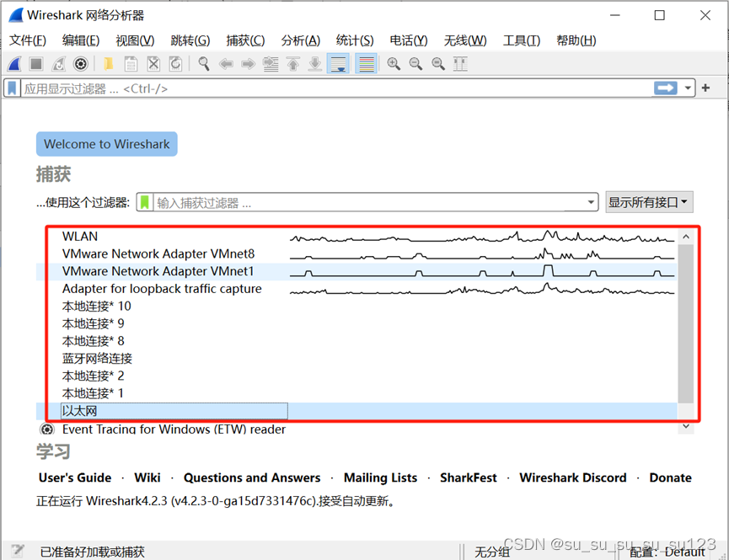Open display filter history dropdown
Image resolution: width=729 pixels, height=560 pixels.
pyautogui.click(x=687, y=88)
